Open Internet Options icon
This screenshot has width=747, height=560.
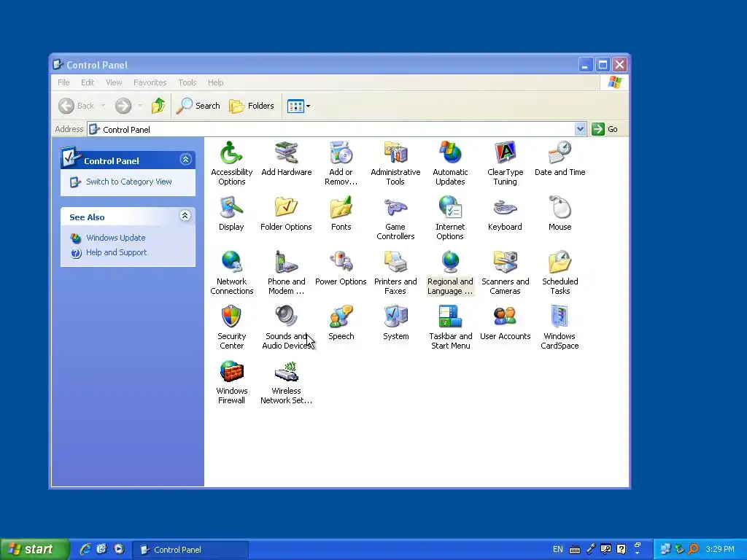(450, 217)
